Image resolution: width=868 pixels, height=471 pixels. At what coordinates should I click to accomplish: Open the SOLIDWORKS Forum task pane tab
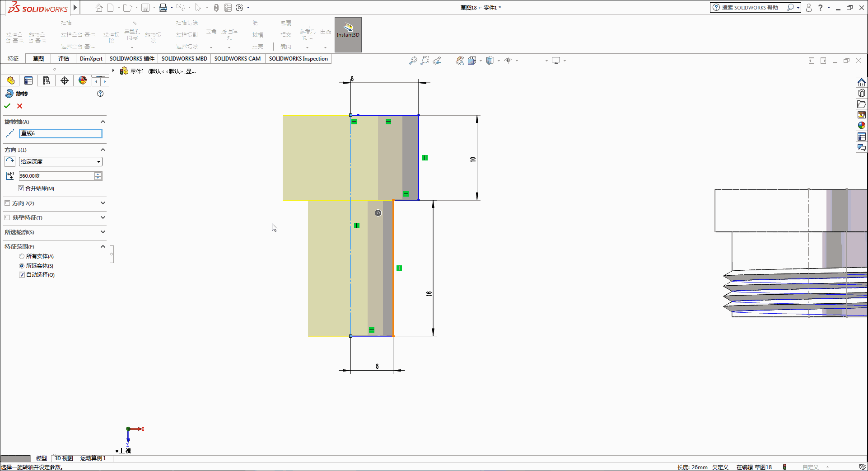pyautogui.click(x=862, y=147)
